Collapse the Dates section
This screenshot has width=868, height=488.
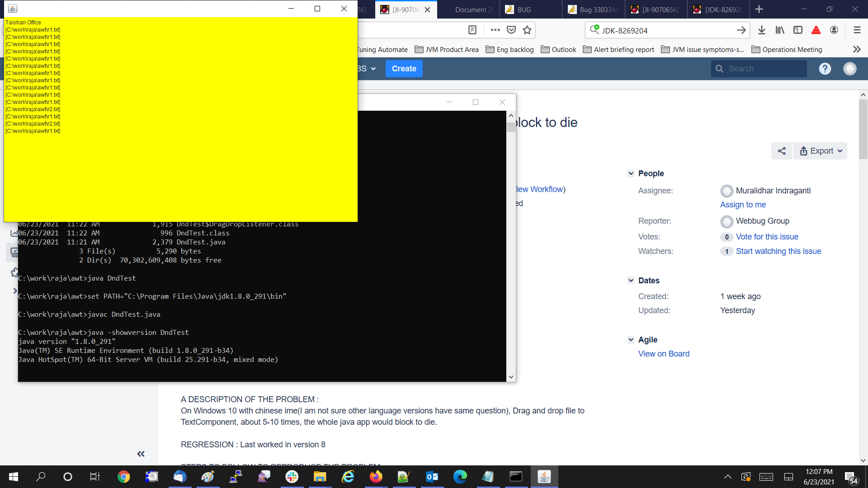click(631, 281)
